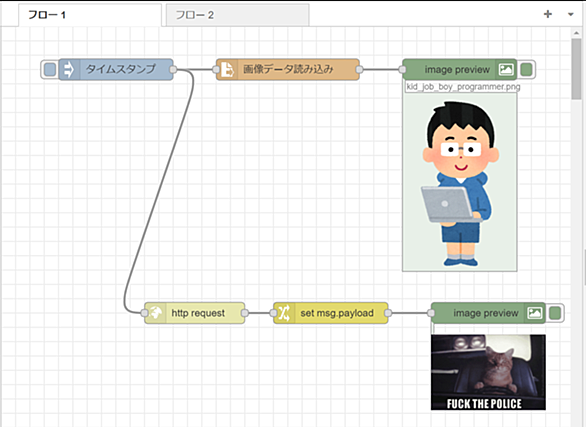The image size is (586, 427).
Task: Add a new flow with plus icon
Action: pos(548,14)
